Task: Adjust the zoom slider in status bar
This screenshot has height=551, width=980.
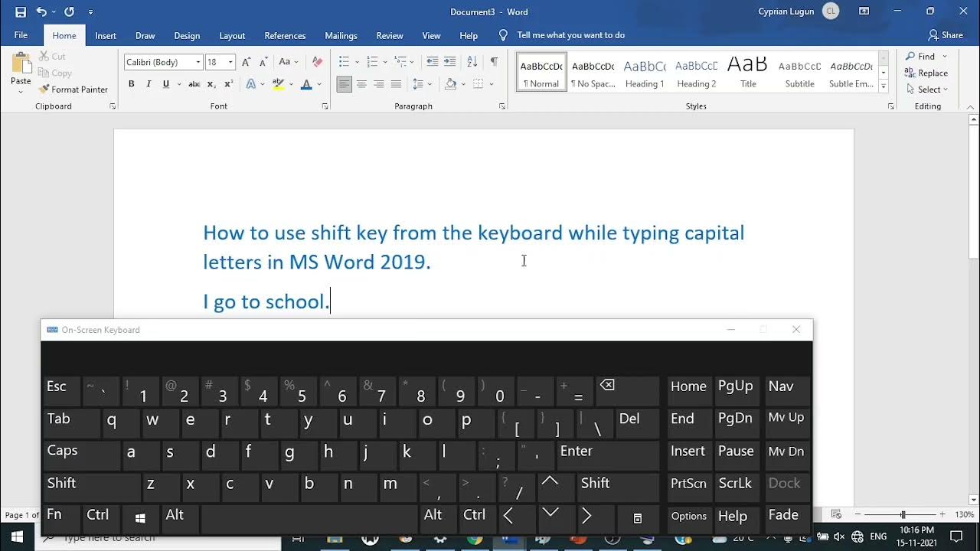Action: pos(902,515)
